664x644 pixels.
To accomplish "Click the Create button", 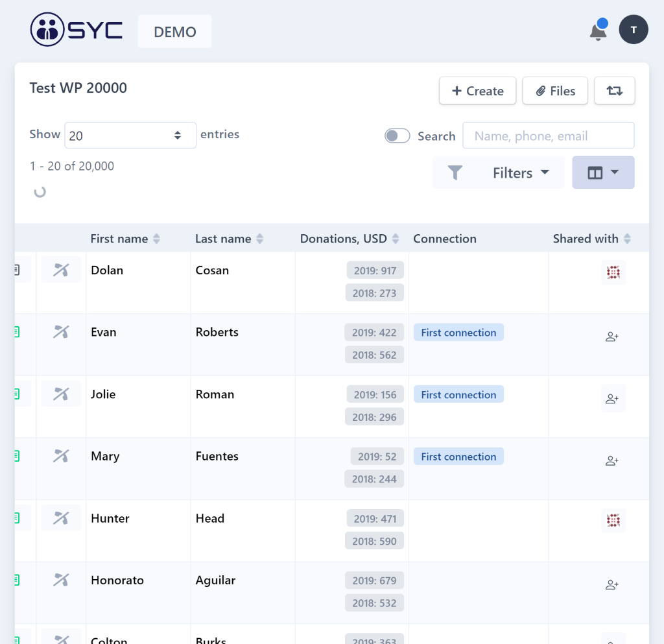I will click(477, 91).
